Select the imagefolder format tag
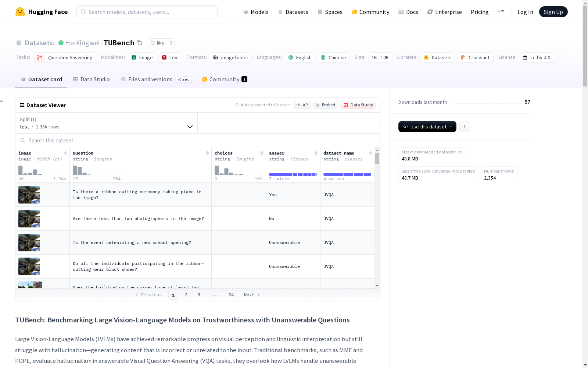The image size is (588, 368). 231,57
